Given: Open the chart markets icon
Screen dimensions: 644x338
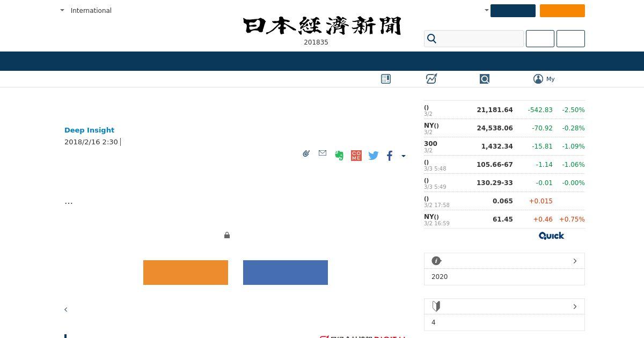Looking at the screenshot, I should pyautogui.click(x=431, y=79).
